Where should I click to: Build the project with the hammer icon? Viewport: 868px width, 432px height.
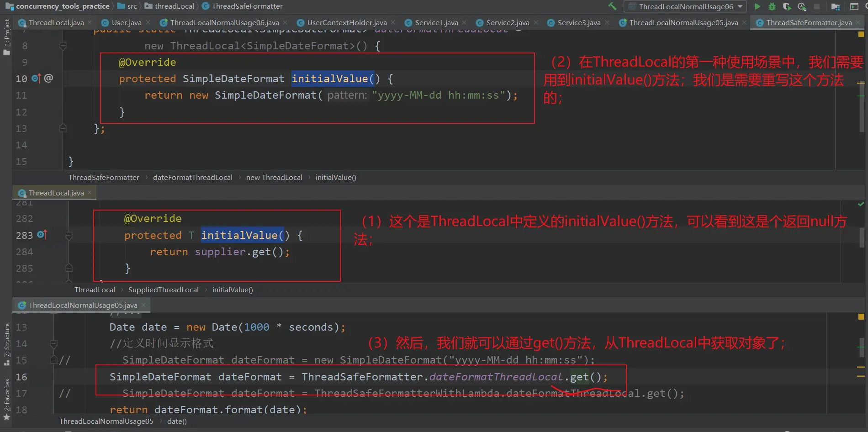pos(612,6)
